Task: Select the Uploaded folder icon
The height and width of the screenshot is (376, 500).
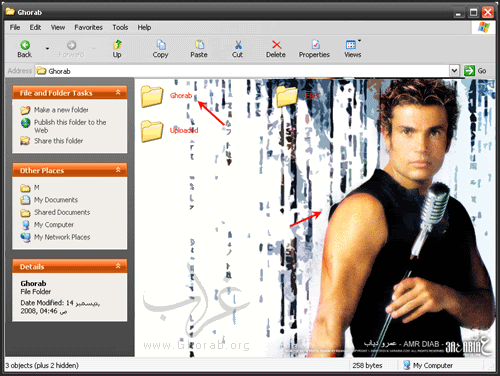Action: pos(152,131)
